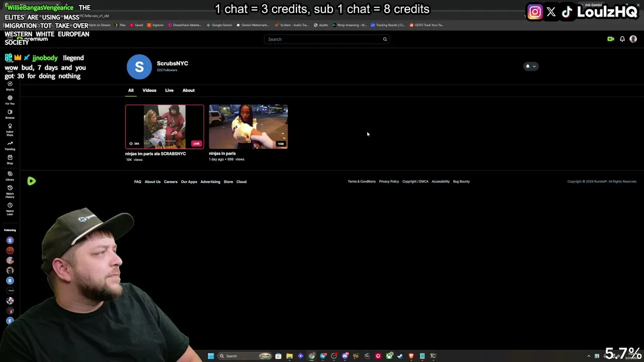
Task: Open first followed channel with S avatar
Action: tap(10, 240)
